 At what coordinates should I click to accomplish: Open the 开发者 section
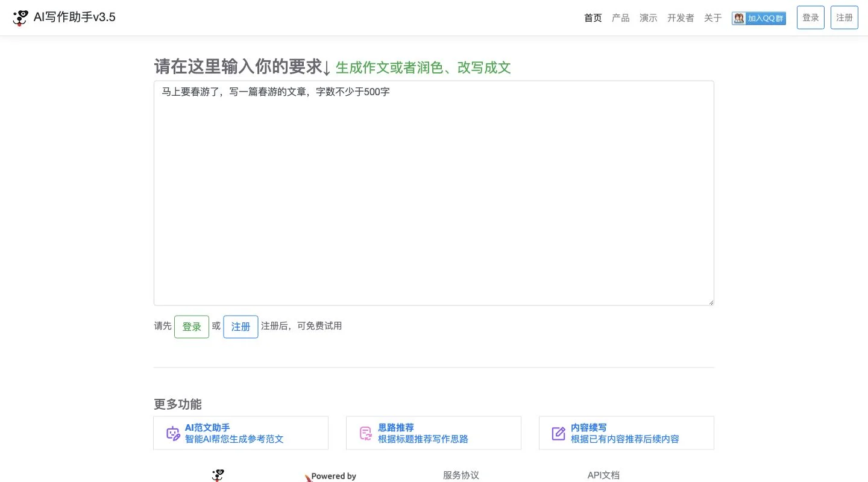click(x=681, y=18)
